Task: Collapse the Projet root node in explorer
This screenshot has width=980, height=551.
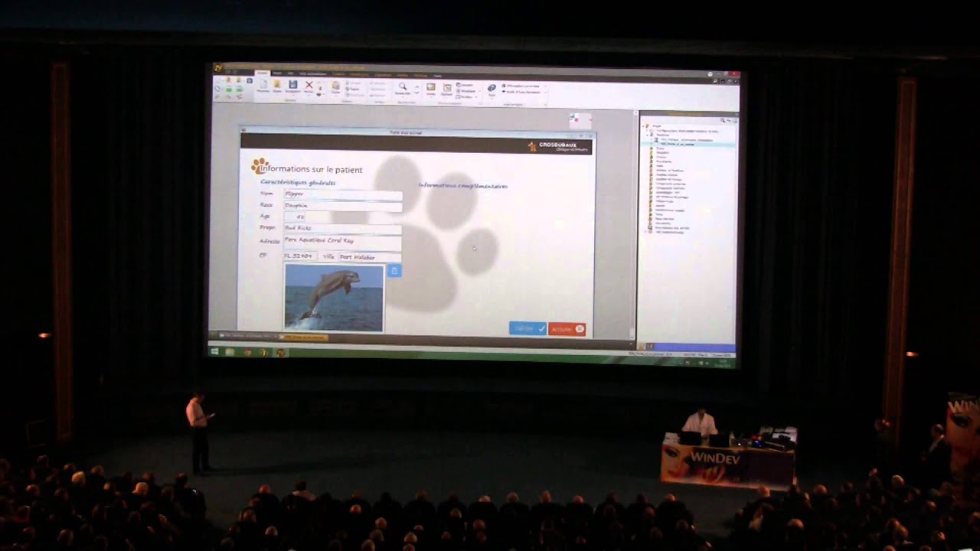Action: [x=642, y=126]
